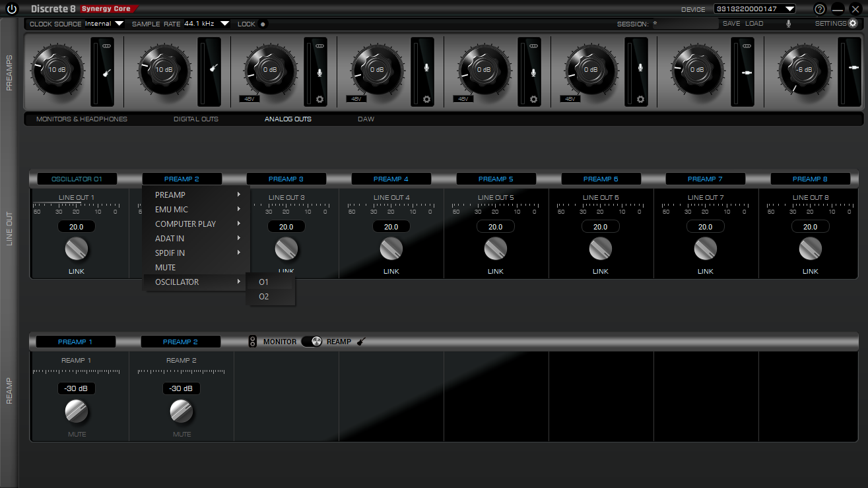This screenshot has height=488, width=868.
Task: Switch to the Monitors & Headphones tab
Action: coord(82,119)
